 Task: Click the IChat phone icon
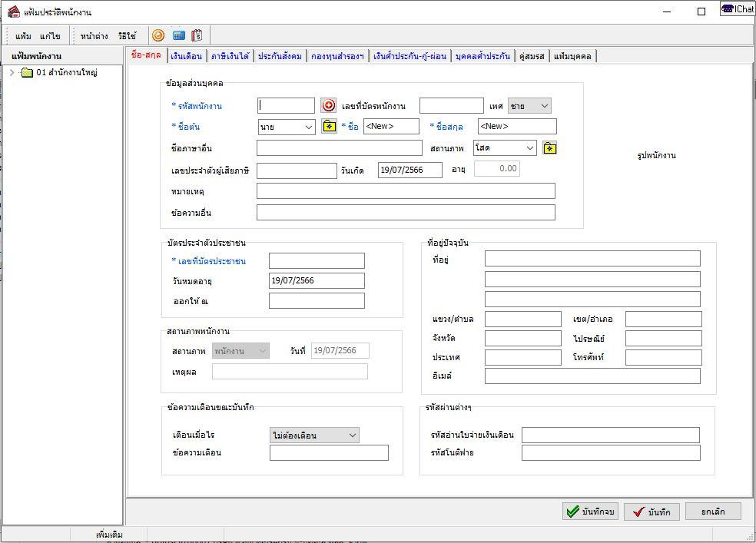(727, 9)
